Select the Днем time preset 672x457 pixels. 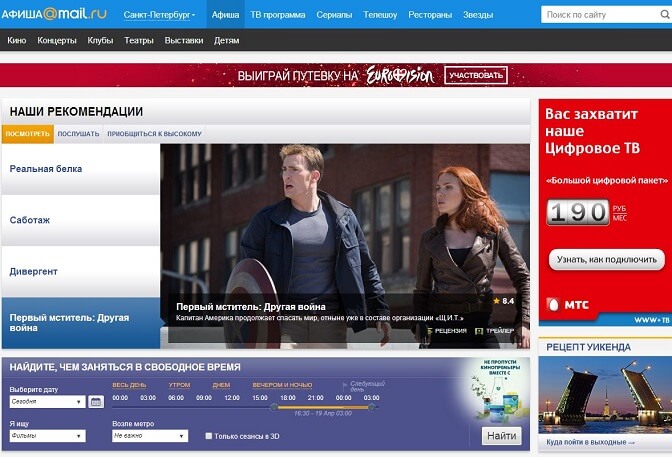[221, 385]
